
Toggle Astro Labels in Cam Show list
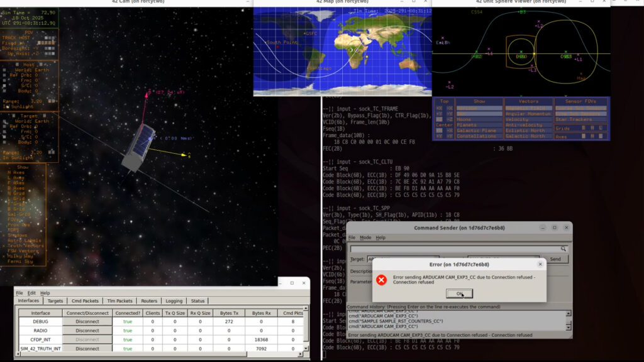24,241
